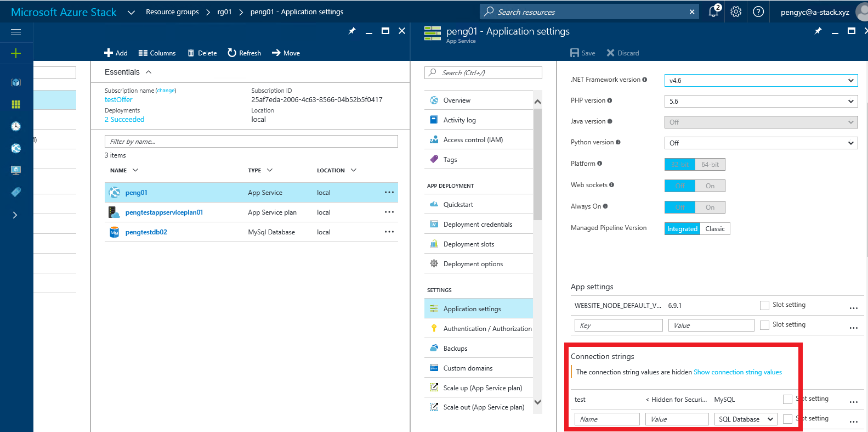The height and width of the screenshot is (432, 868).
Task: Open the clock Recent icon in sidebar
Action: click(x=16, y=126)
